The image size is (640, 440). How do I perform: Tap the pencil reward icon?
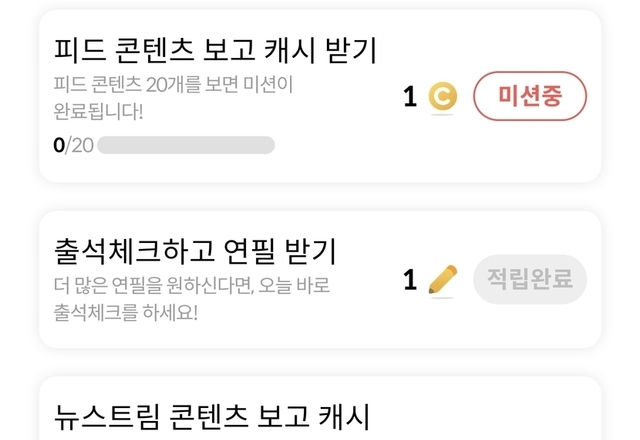[x=442, y=280]
